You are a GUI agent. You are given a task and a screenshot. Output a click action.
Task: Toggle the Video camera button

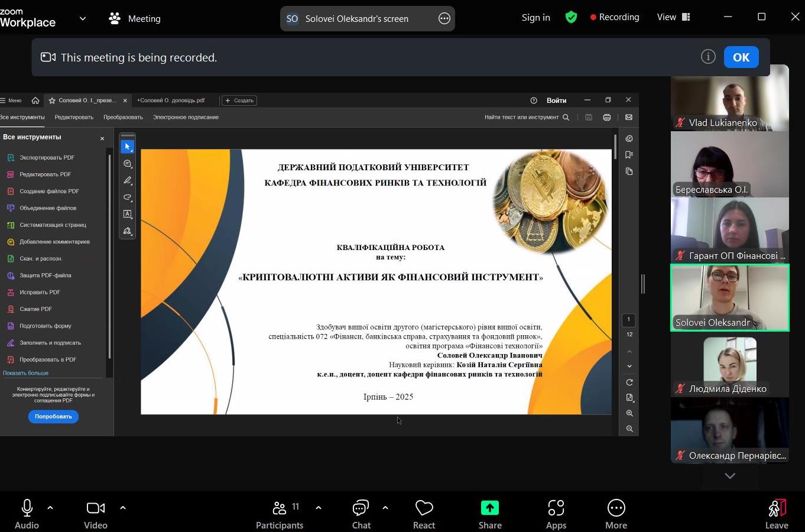pyautogui.click(x=95, y=508)
